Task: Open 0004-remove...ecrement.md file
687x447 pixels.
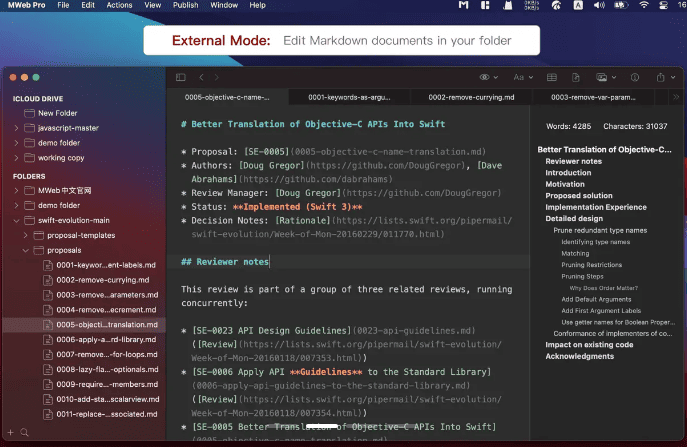Action: (106, 310)
